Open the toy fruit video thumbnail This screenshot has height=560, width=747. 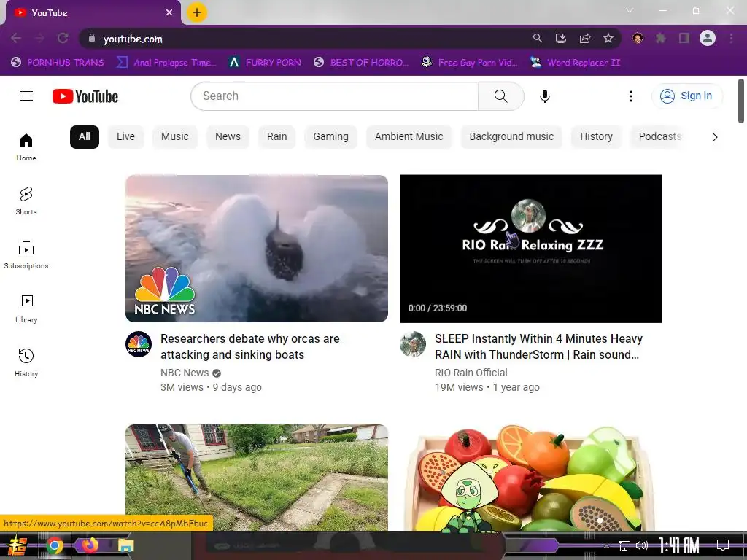531,477
